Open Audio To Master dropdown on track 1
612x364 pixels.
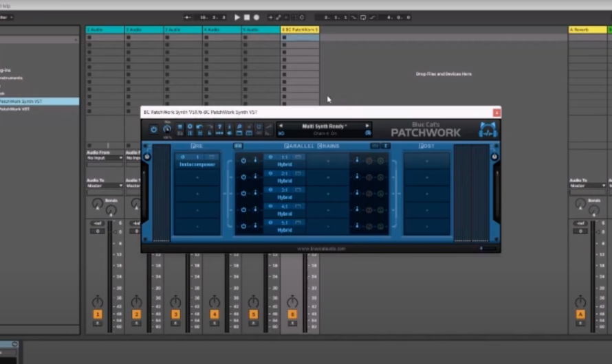point(105,185)
